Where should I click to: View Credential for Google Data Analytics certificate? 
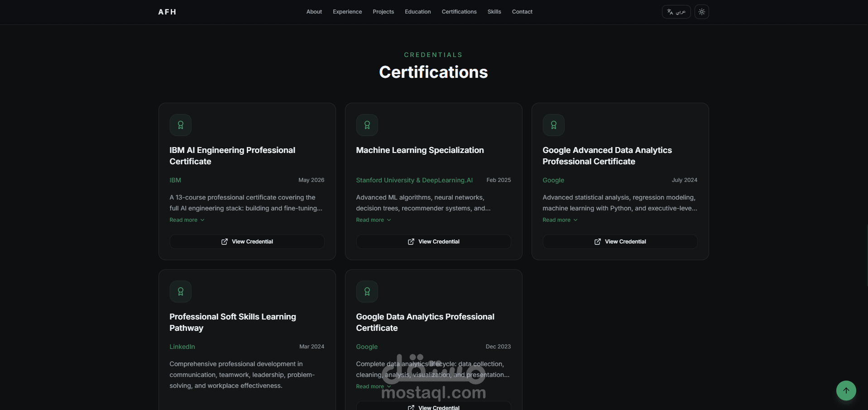(x=433, y=406)
